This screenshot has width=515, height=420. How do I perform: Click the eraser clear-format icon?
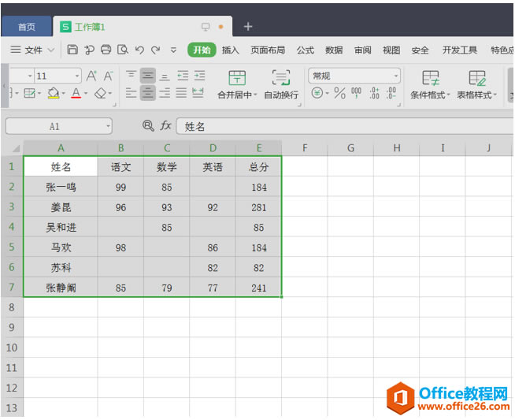(100, 93)
